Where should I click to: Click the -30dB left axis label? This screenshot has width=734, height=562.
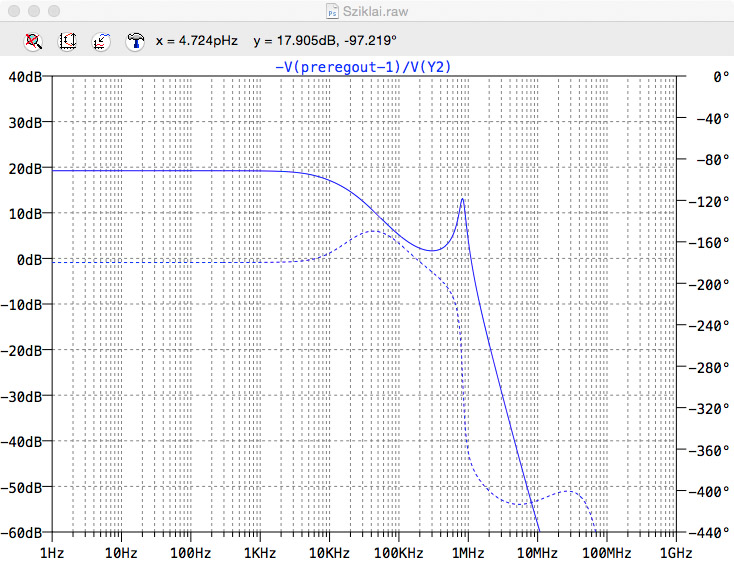(x=22, y=397)
